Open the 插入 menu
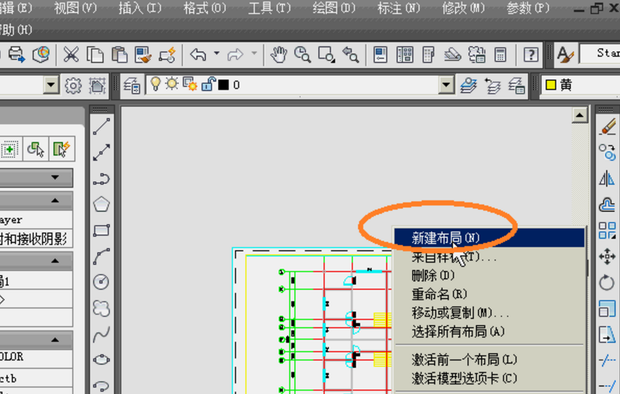Screen dimensions: 620x394 pos(140,8)
